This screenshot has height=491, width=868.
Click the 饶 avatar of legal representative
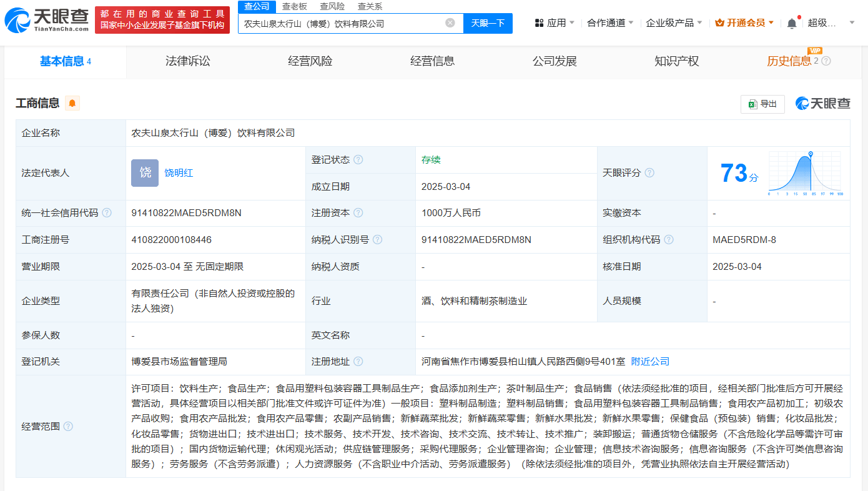tap(145, 173)
